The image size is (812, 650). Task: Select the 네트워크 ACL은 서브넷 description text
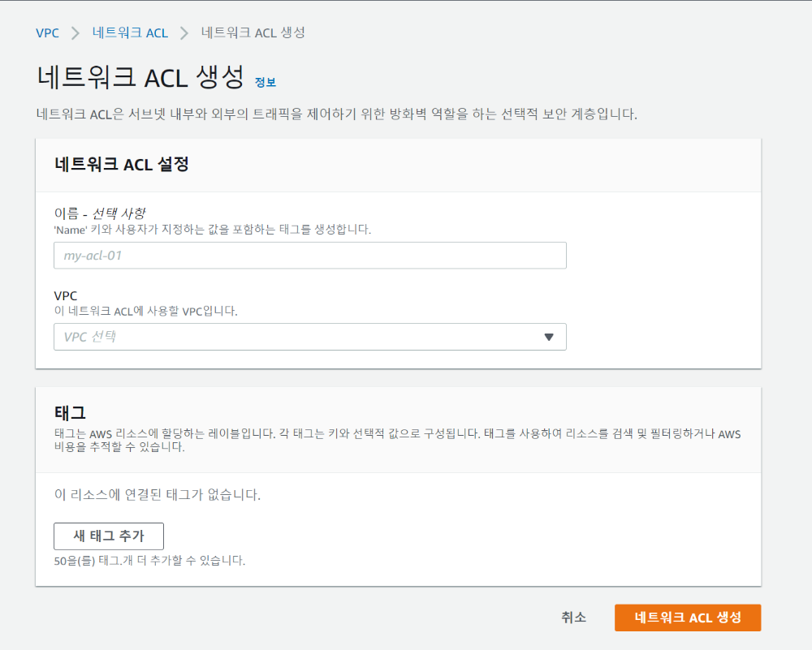[x=337, y=114]
